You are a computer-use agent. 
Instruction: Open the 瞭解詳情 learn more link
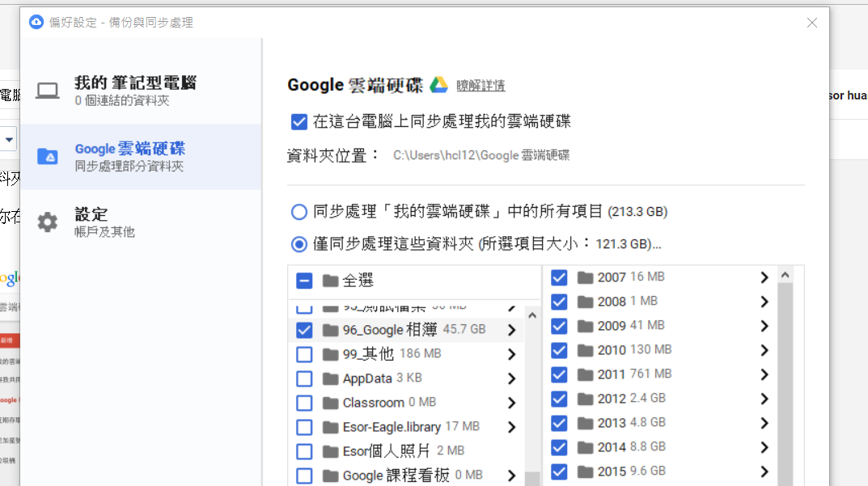pos(481,85)
